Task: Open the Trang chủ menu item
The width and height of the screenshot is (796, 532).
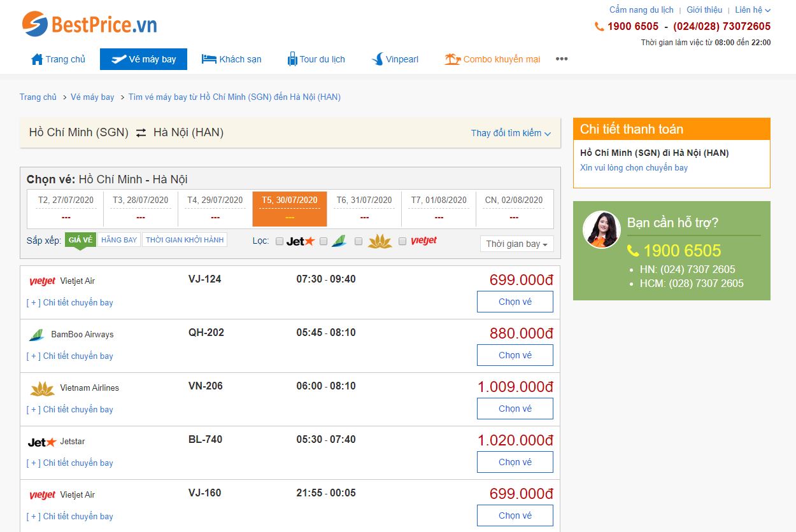Action: (x=58, y=59)
